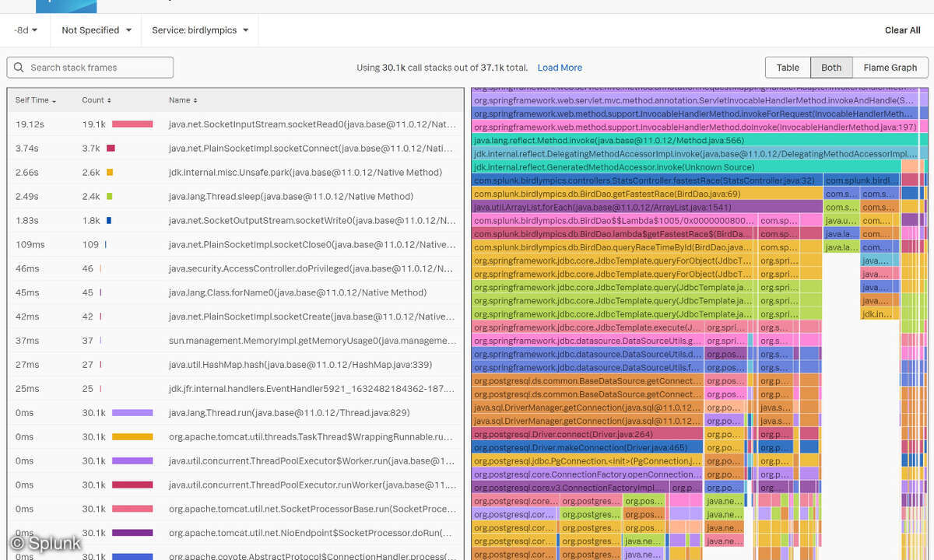Screen dimensions: 934x560
Task: Select the jdk.internal.misc.Unsafe.park row
Action: (x=236, y=173)
